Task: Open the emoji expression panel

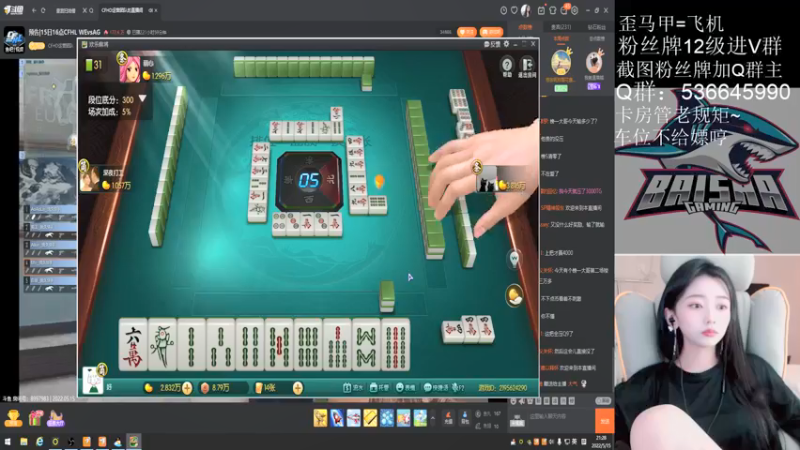Action: [406, 388]
